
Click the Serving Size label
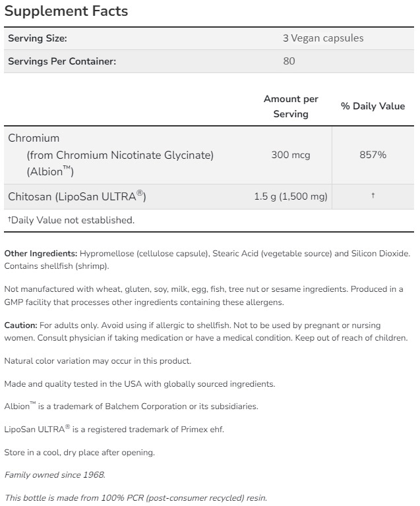click(x=38, y=38)
